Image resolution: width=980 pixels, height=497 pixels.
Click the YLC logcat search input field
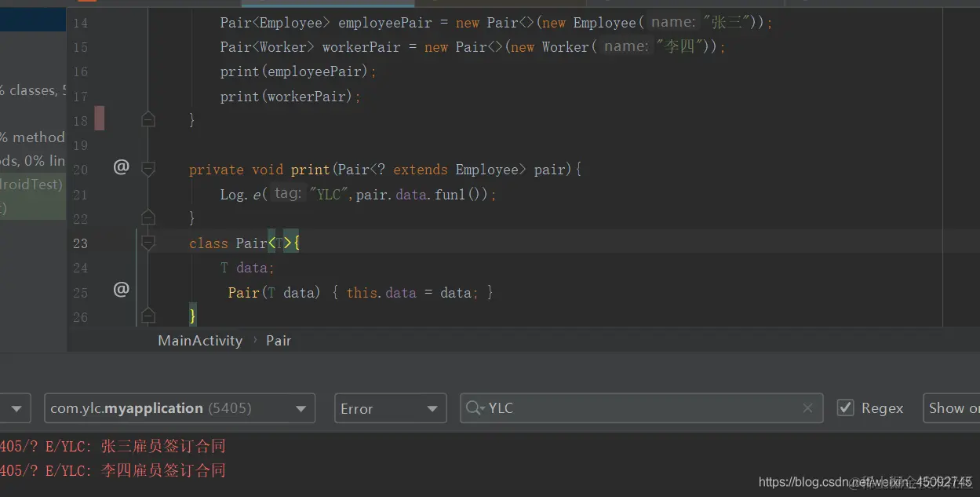(642, 408)
